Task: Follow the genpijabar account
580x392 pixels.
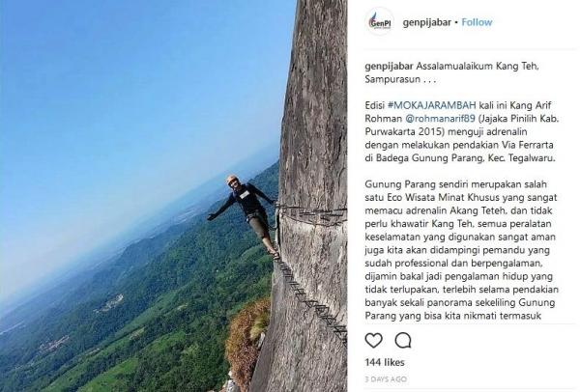Action: [477, 22]
